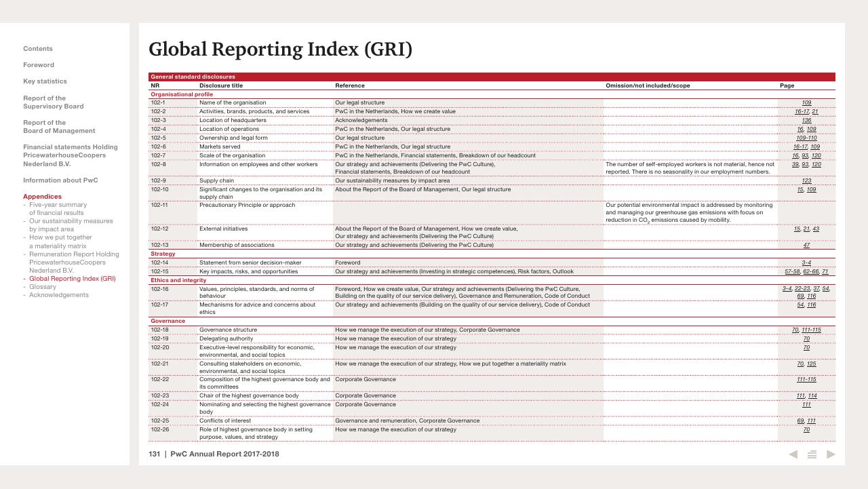Screen dimensions: 868x489
Task: Follow page 57-58 link for Key impacts row
Action: [x=792, y=272]
